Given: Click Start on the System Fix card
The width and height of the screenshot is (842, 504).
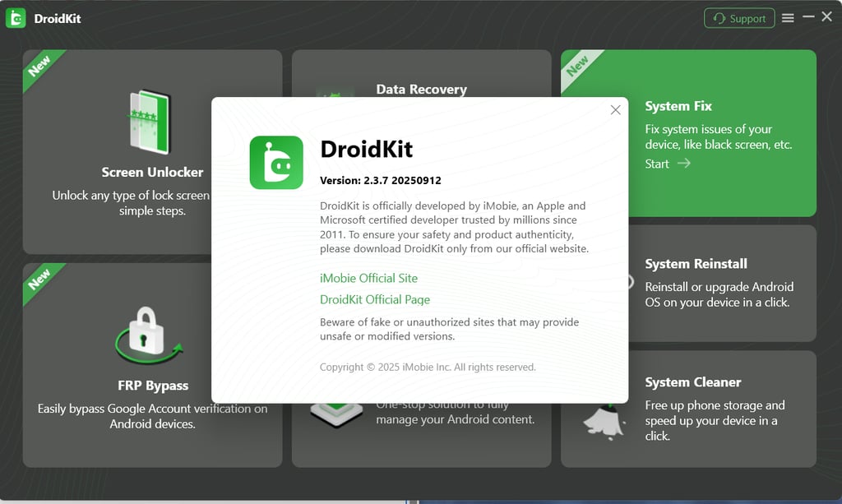Looking at the screenshot, I should pyautogui.click(x=657, y=164).
